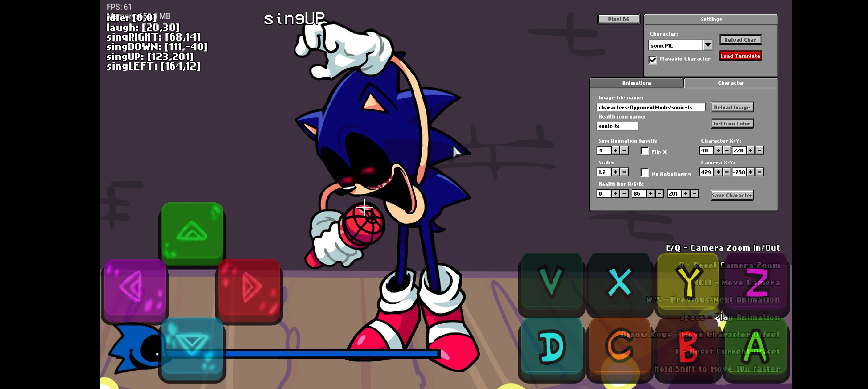868x389 pixels.
Task: Tap the virtual D key button
Action: (x=551, y=348)
